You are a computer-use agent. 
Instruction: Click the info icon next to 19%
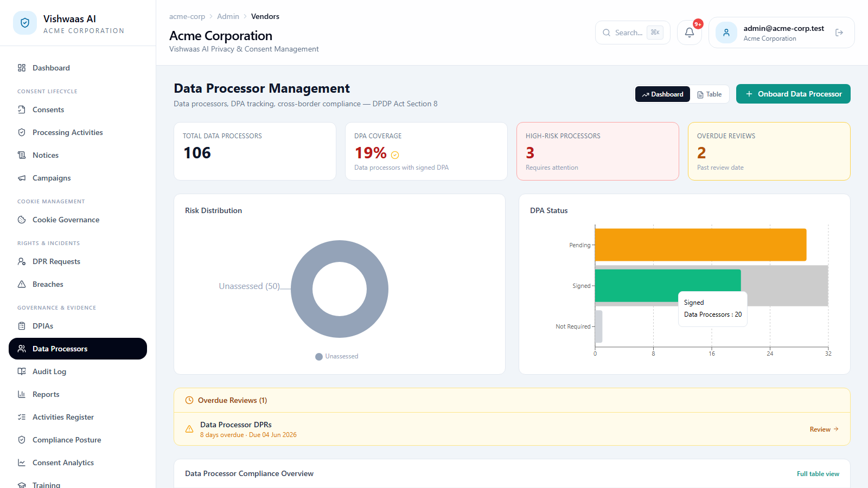click(395, 155)
